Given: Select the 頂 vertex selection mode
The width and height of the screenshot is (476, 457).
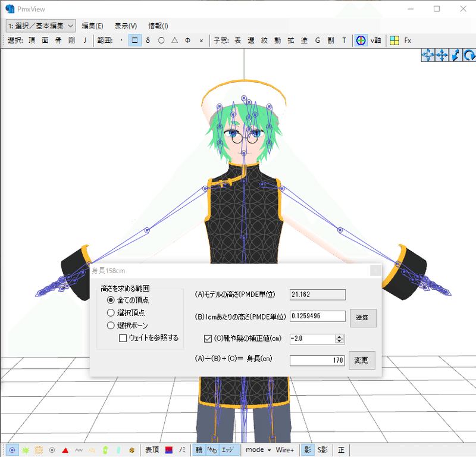Looking at the screenshot, I should 32,40.
